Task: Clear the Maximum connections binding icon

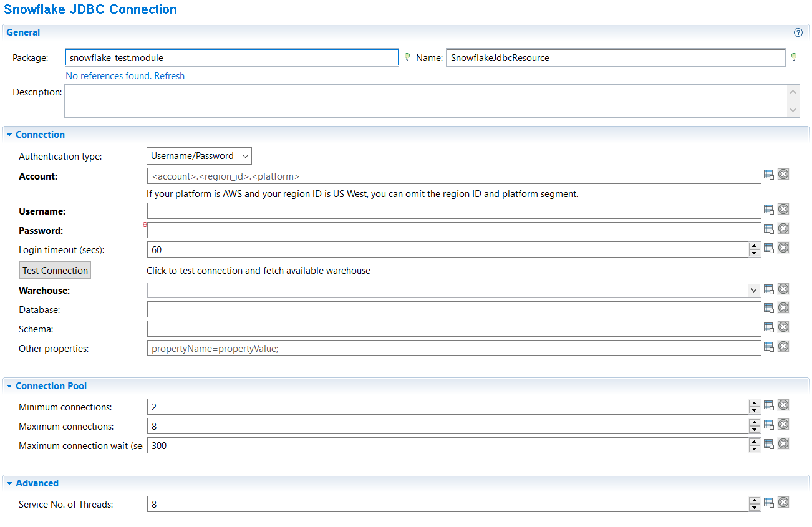Action: (x=783, y=424)
